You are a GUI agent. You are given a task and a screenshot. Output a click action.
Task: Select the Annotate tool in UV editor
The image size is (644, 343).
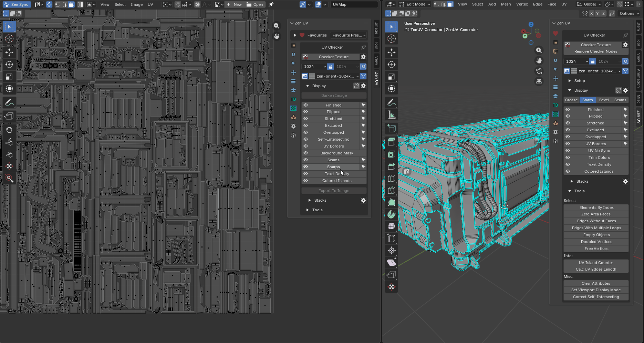pos(9,102)
